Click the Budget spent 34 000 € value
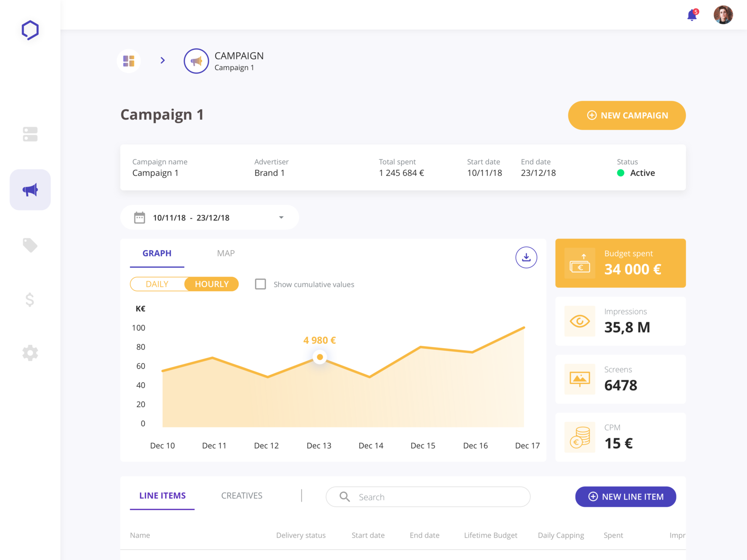 click(633, 269)
